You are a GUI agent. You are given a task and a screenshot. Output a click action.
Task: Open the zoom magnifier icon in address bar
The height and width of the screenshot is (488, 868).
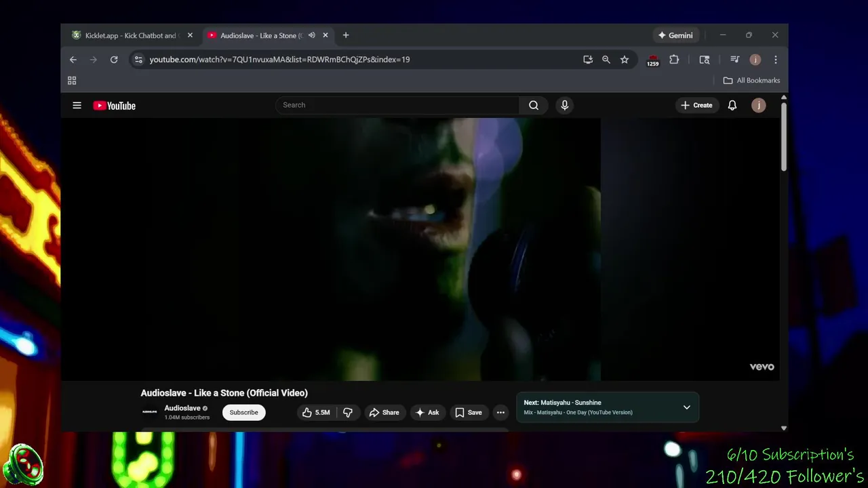pos(606,60)
